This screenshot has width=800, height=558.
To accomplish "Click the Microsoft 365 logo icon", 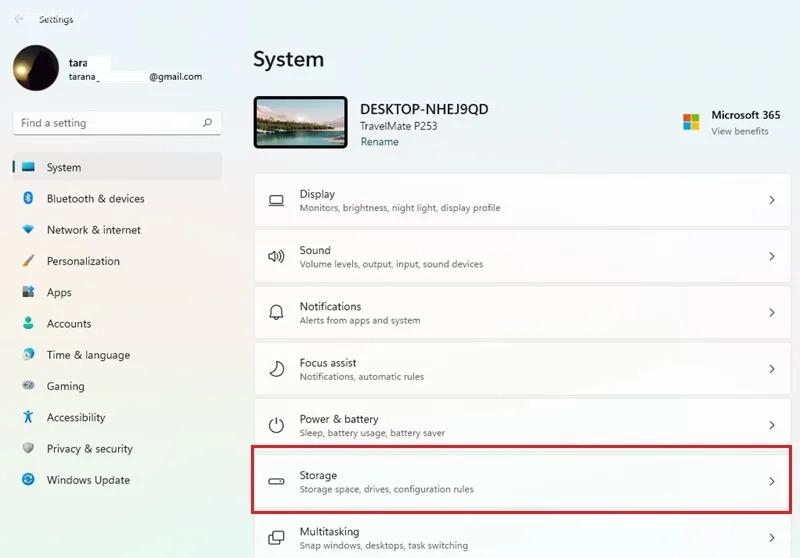I will [691, 122].
